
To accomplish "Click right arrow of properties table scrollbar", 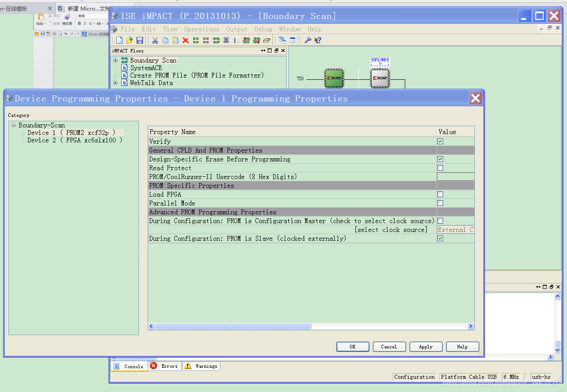I will (x=471, y=326).
